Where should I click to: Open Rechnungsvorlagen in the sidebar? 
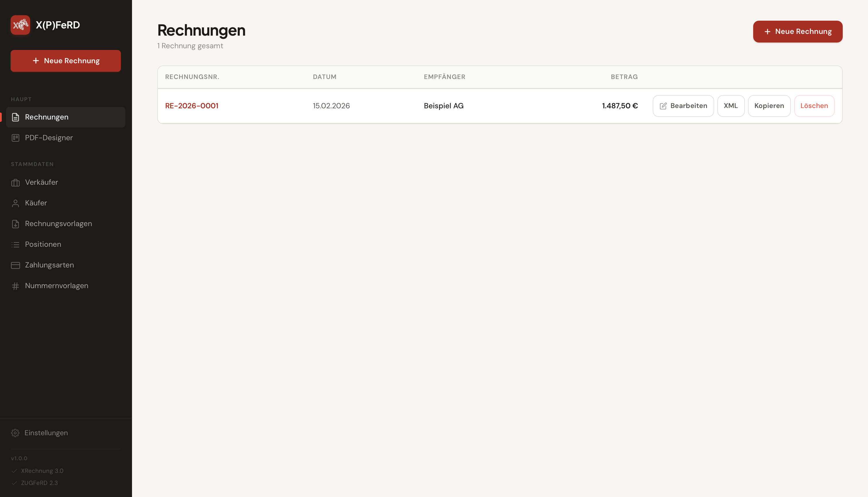tap(66, 224)
